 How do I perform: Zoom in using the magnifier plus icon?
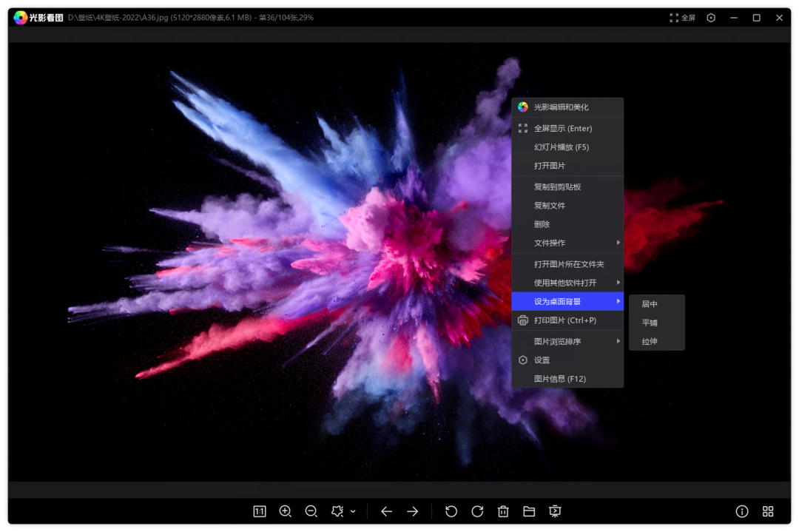pyautogui.click(x=286, y=511)
